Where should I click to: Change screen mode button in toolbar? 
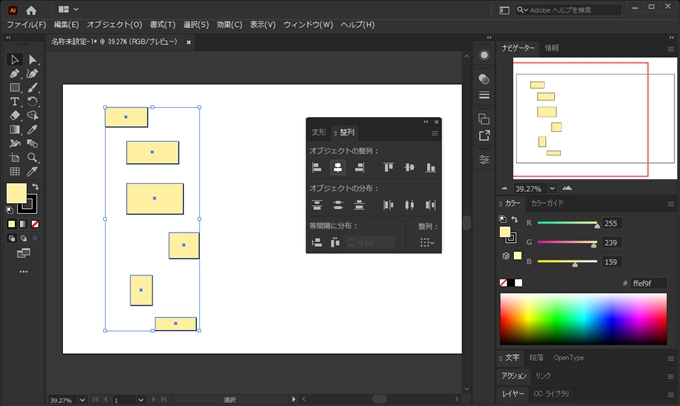tap(23, 253)
